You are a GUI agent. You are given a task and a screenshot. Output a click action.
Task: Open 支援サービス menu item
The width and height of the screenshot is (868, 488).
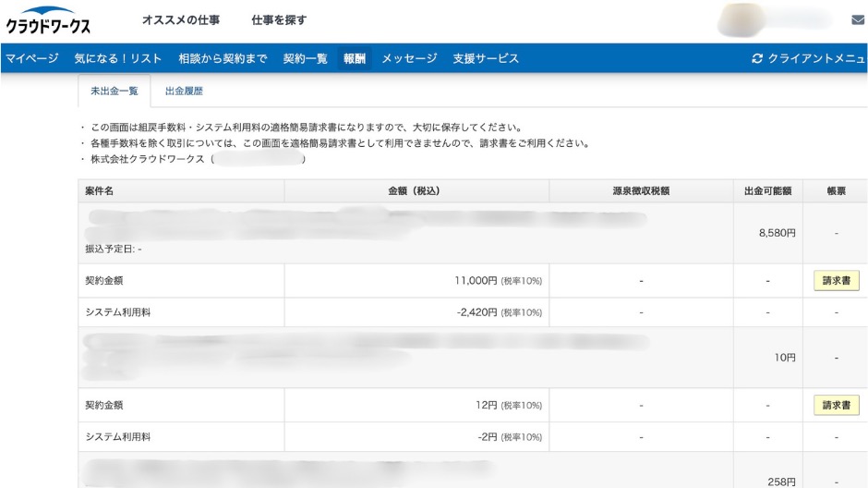[486, 58]
